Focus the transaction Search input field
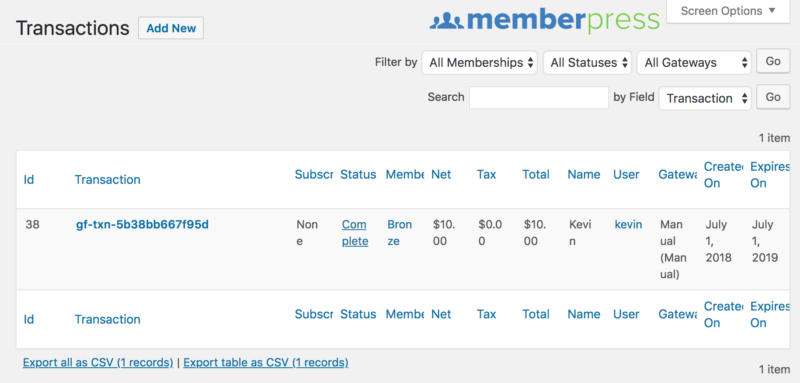The width and height of the screenshot is (800, 383). click(539, 97)
